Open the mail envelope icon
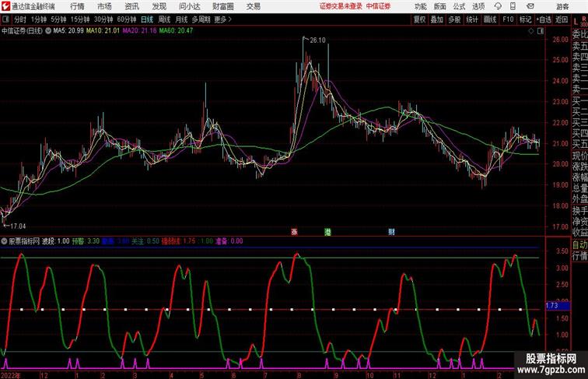 530,6
